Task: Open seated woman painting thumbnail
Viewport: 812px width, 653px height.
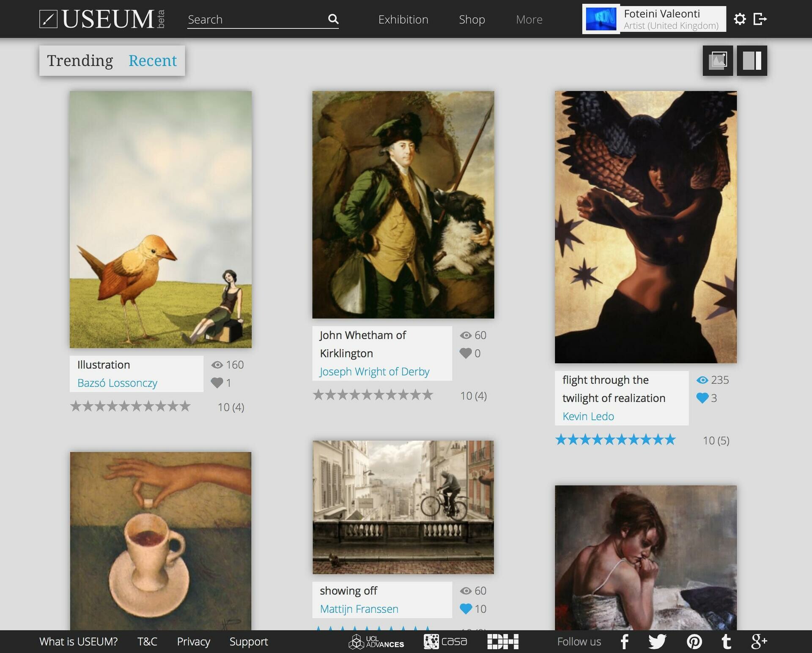Action: [x=646, y=558]
